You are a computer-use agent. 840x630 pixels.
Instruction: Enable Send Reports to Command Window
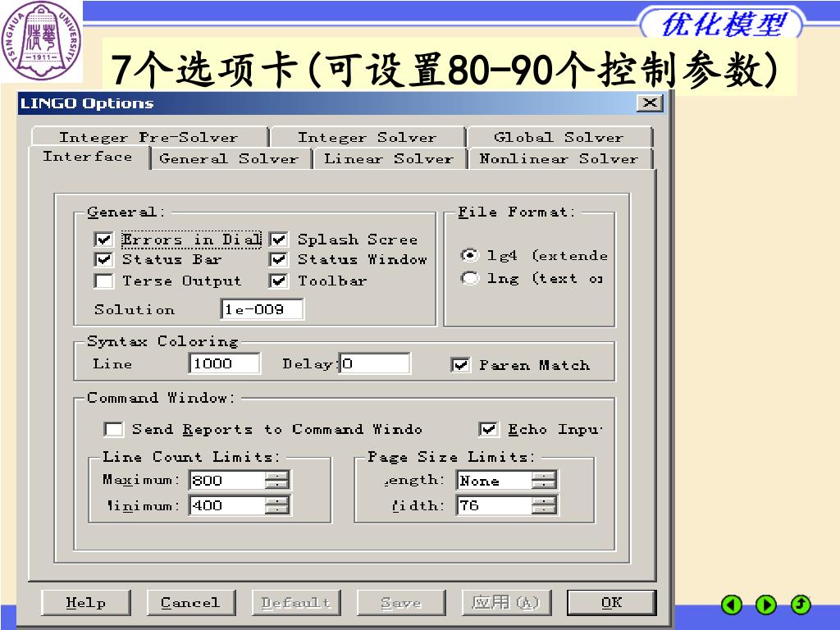click(113, 430)
